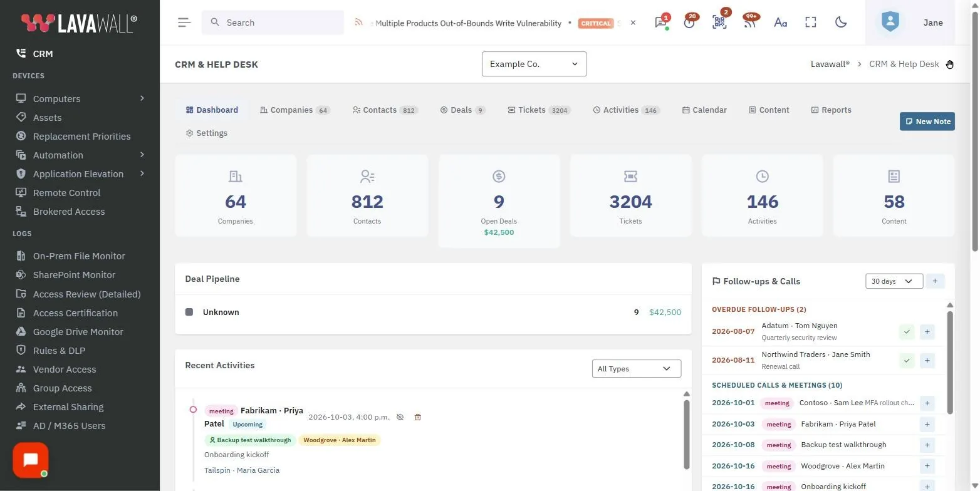The image size is (980, 491).
Task: Delete the Fabrikam · Priya Patel activity
Action: 418,417
